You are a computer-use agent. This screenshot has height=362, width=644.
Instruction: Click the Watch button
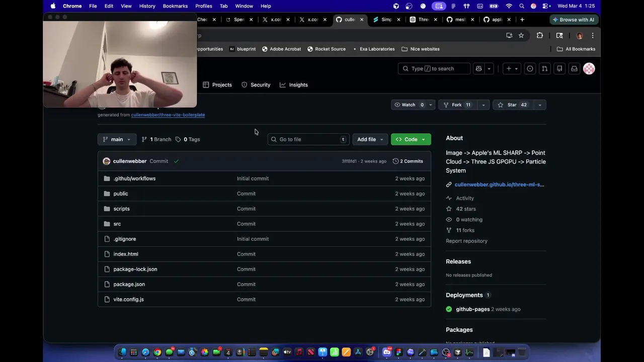point(409,105)
